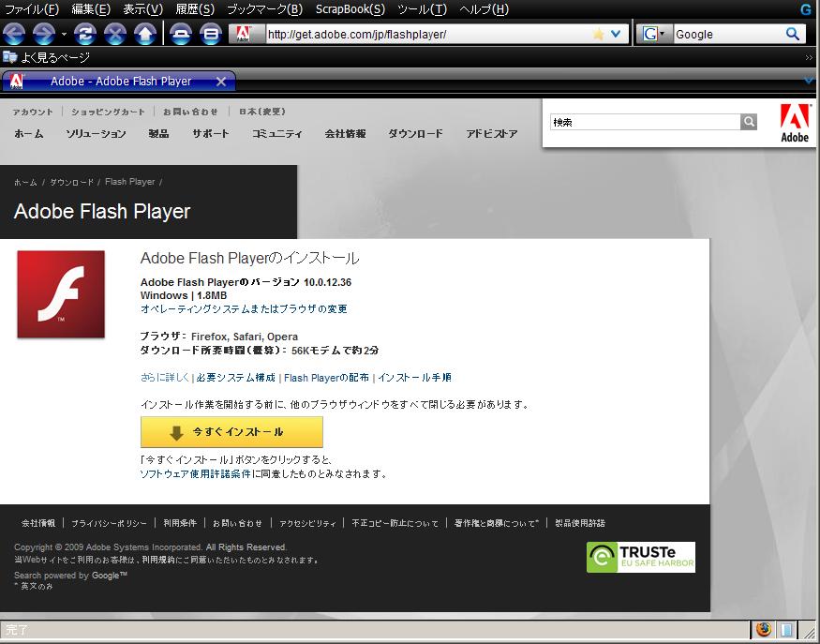Viewport: 820px width, 644px height.
Task: Click the Firefox icon in the status bar
Action: [764, 629]
